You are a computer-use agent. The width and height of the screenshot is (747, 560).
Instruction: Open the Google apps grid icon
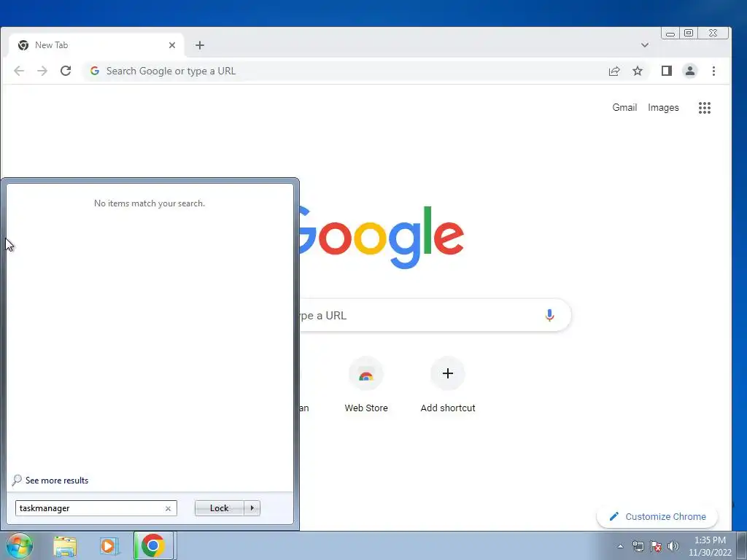coord(705,108)
